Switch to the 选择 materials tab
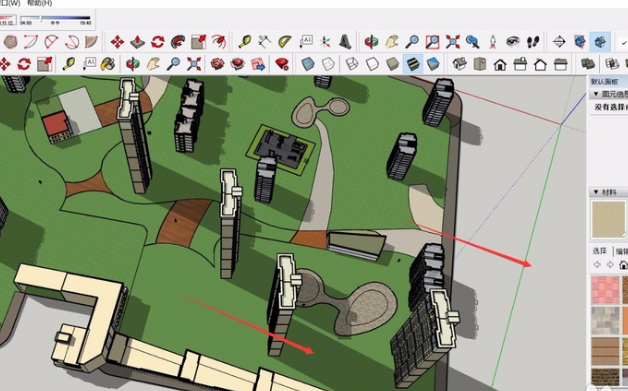The height and width of the screenshot is (391, 628). (600, 251)
